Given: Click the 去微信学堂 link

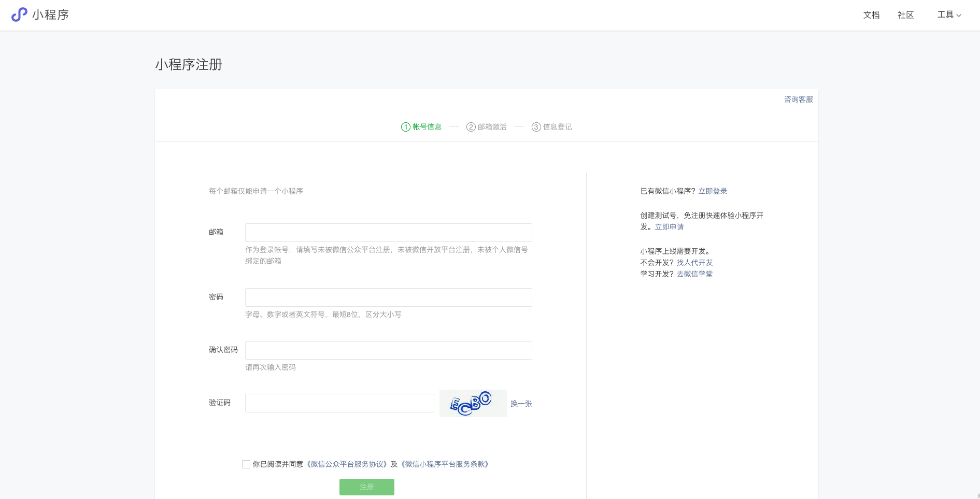Looking at the screenshot, I should tap(694, 274).
